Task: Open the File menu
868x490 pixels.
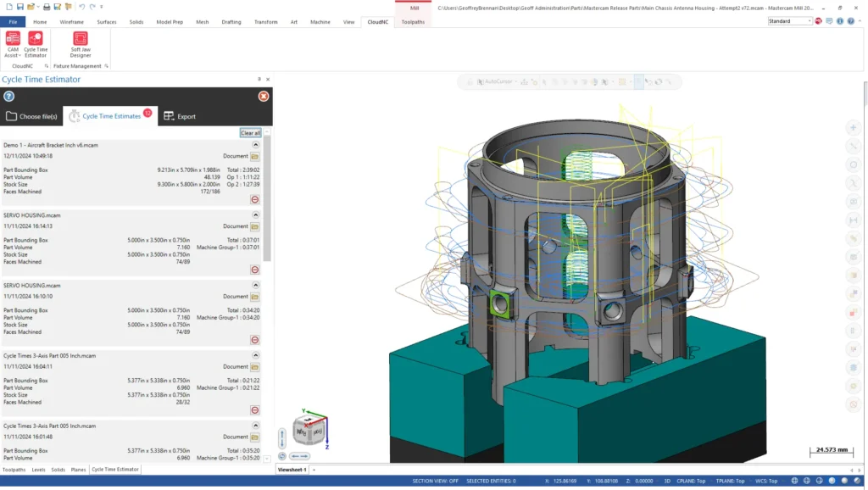Action: point(13,22)
